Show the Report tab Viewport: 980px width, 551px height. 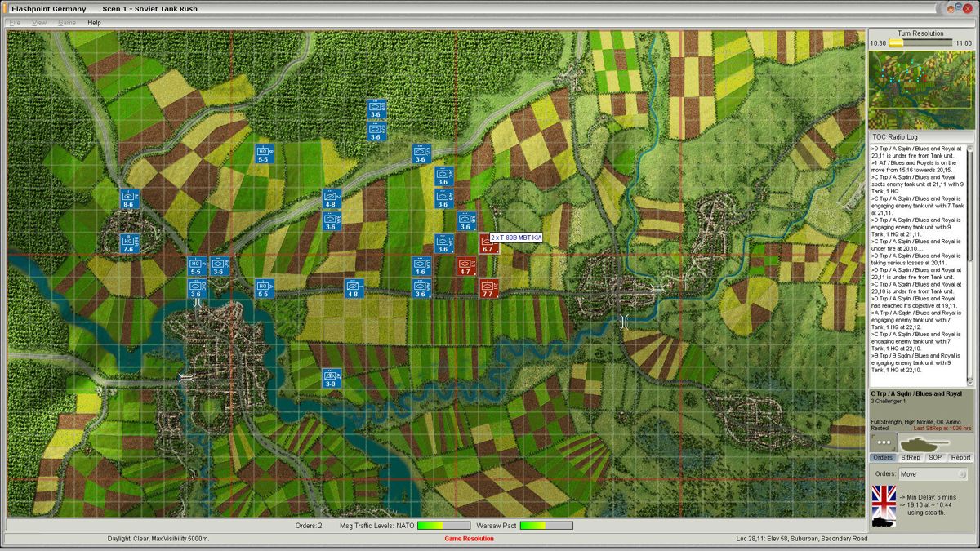960,457
